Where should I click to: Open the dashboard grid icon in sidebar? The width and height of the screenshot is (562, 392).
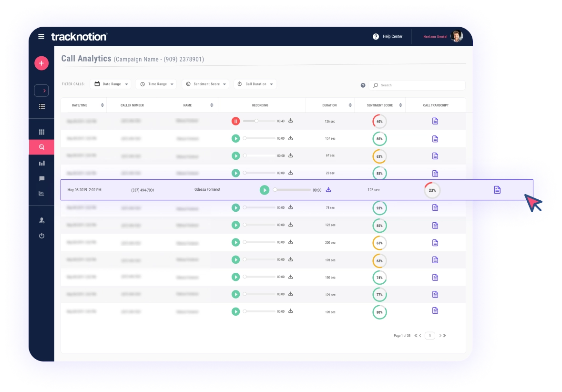pos(41,131)
